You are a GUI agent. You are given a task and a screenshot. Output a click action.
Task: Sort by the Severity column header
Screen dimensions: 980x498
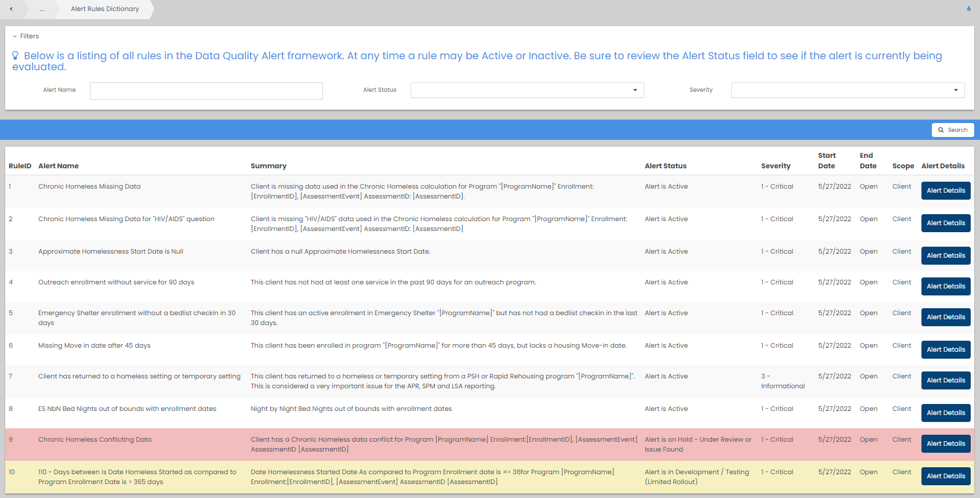coord(775,166)
